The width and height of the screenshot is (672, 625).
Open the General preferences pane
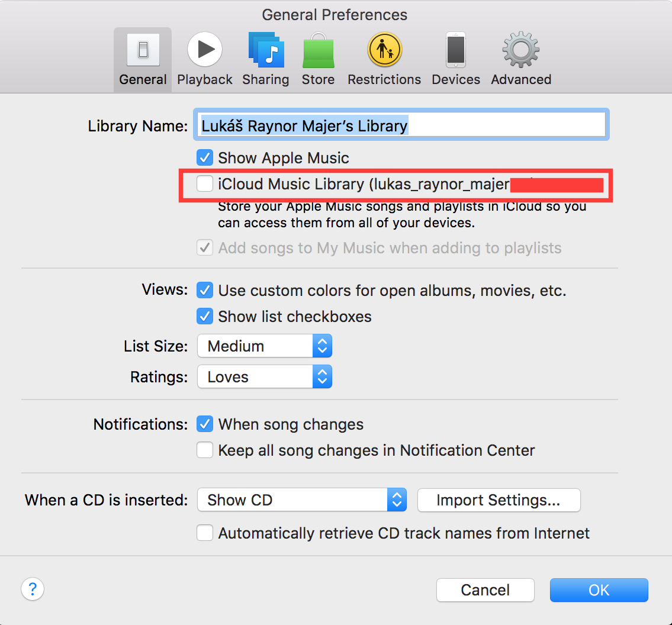[143, 60]
